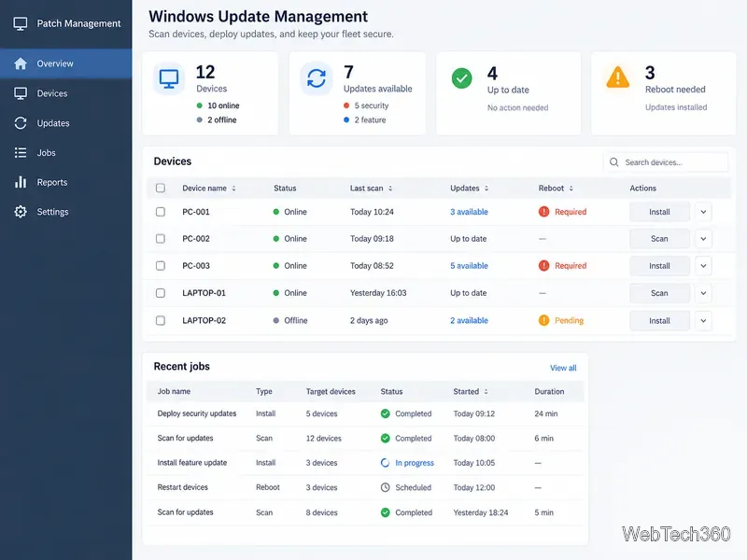This screenshot has width=747, height=560.
Task: Click Completed check icon for Yesterday 18:24 scan
Action: (385, 512)
